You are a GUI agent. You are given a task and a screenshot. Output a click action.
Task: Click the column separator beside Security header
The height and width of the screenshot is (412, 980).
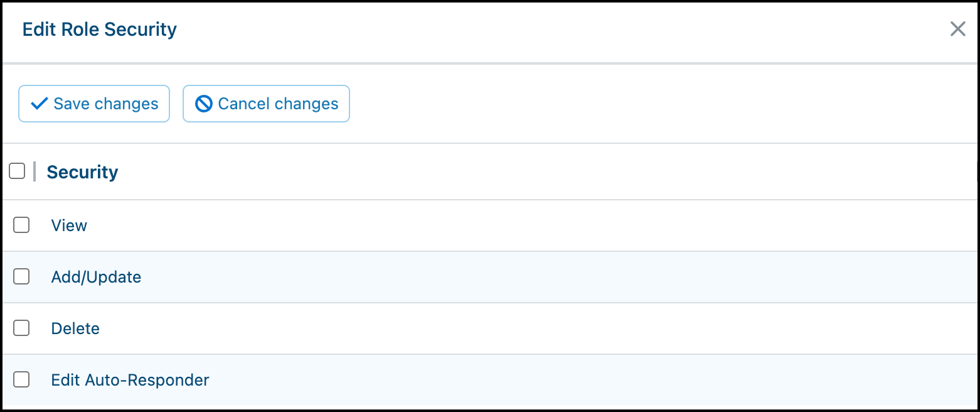pyautogui.click(x=35, y=171)
